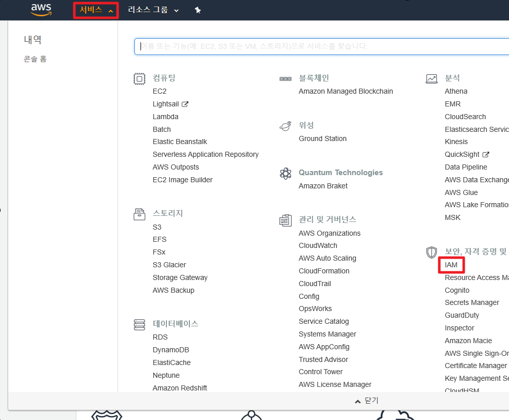Open the Batch service
Viewport: 509px width, 420px height.
click(162, 129)
